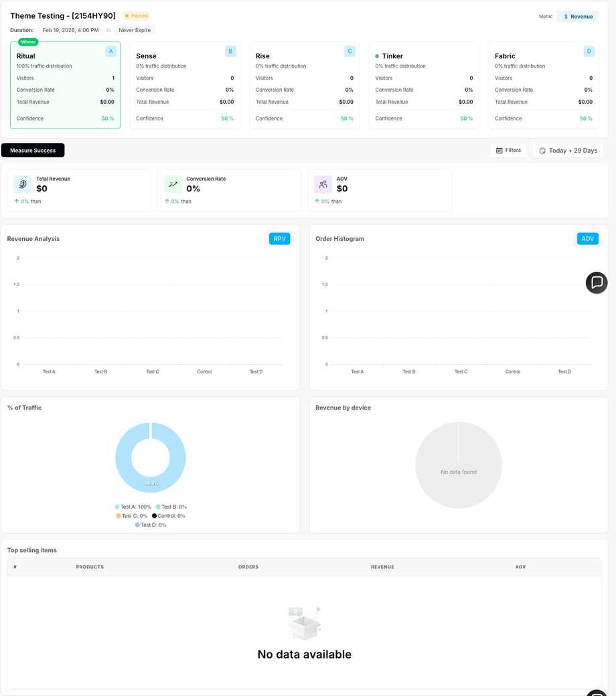Open the Filters panel
This screenshot has height=696, width=616.
coord(508,151)
